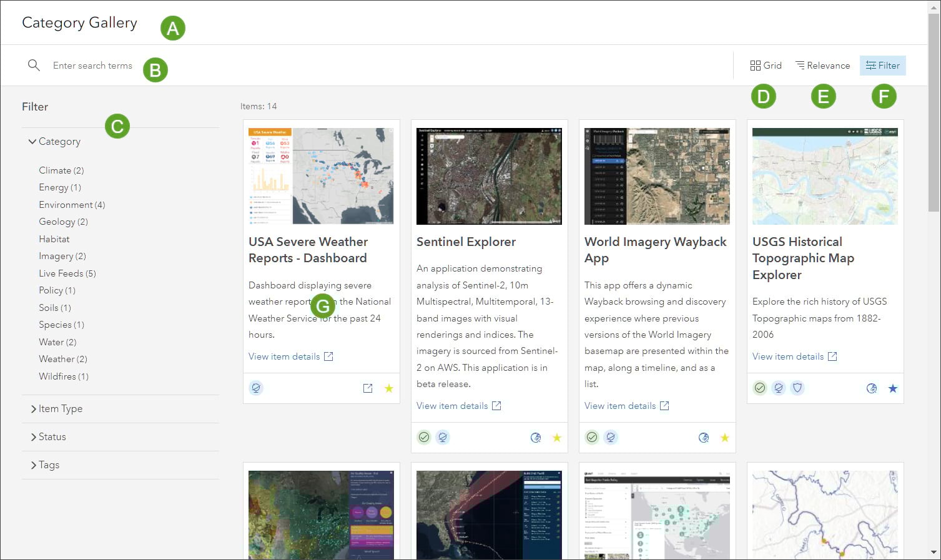Open the USA Severe Weather dashboard thumbnail

click(x=321, y=176)
